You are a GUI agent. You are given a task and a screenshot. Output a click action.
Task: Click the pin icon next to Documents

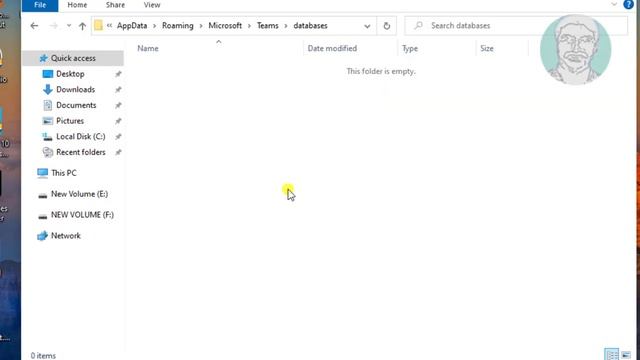pyautogui.click(x=118, y=106)
